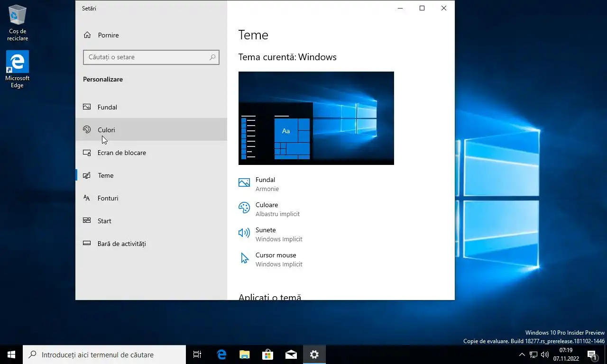607x364 pixels.
Task: Click the current theme preview image
Action: click(x=316, y=118)
